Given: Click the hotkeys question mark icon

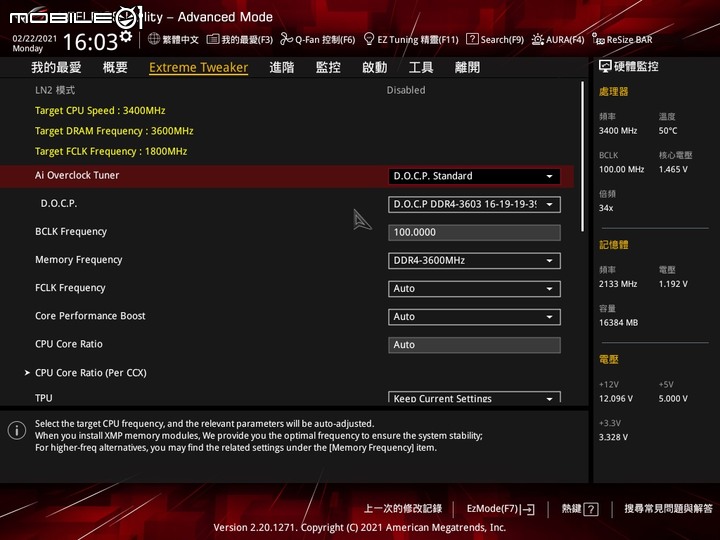Looking at the screenshot, I should coord(591,509).
